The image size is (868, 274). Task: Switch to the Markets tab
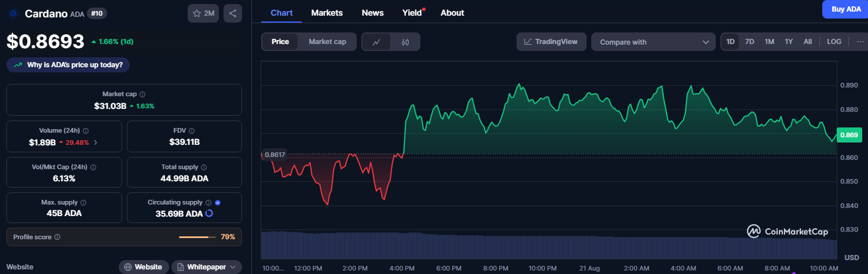coord(327,13)
